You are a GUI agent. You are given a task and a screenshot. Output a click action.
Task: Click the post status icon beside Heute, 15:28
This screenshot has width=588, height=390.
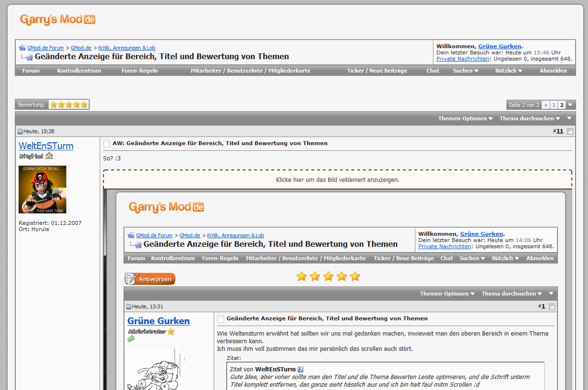point(20,131)
